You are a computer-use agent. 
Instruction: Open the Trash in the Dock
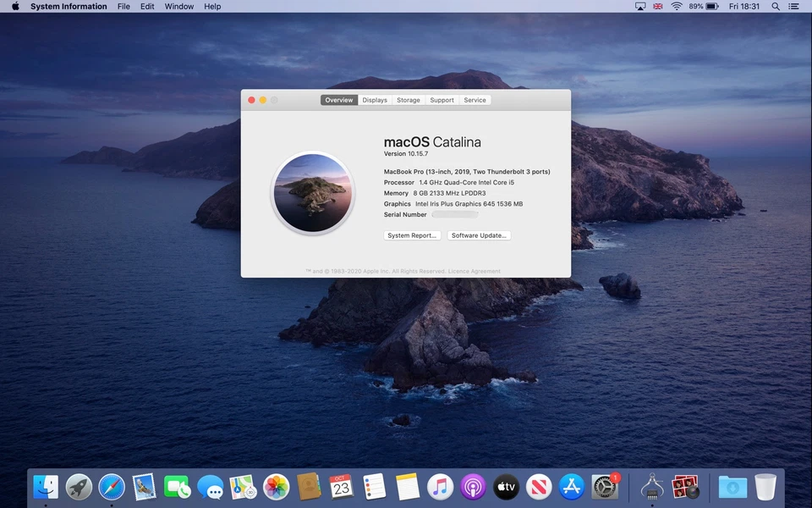765,488
